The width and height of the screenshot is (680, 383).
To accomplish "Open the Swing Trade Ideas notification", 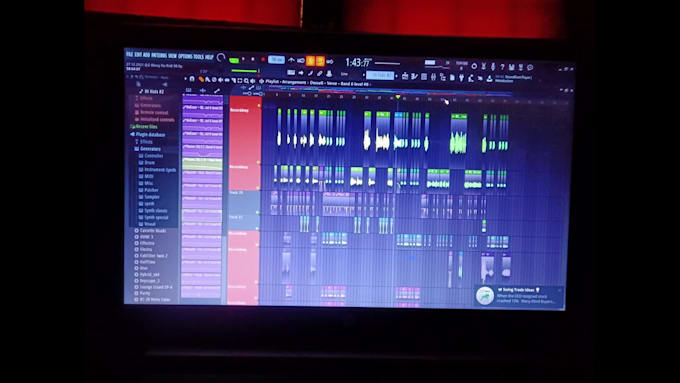I will (x=519, y=296).
